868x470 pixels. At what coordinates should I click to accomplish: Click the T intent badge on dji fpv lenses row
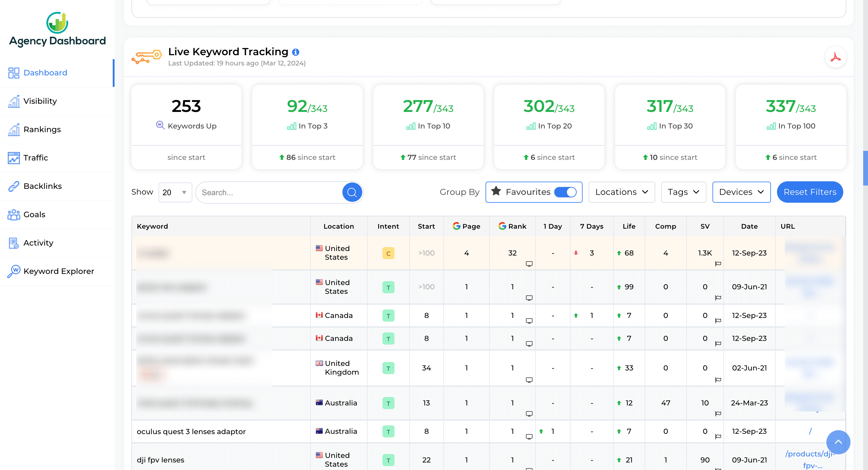pyautogui.click(x=388, y=460)
